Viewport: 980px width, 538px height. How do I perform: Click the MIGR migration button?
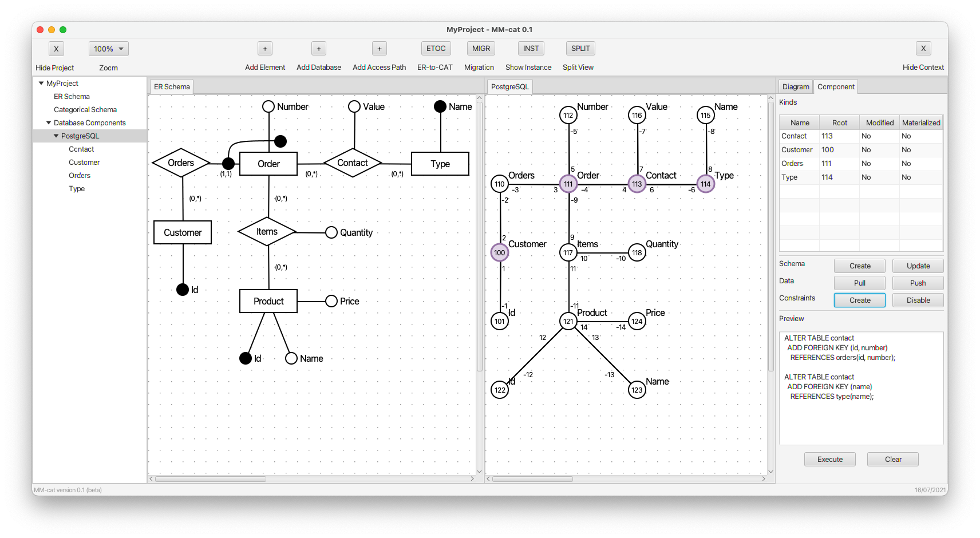(481, 49)
